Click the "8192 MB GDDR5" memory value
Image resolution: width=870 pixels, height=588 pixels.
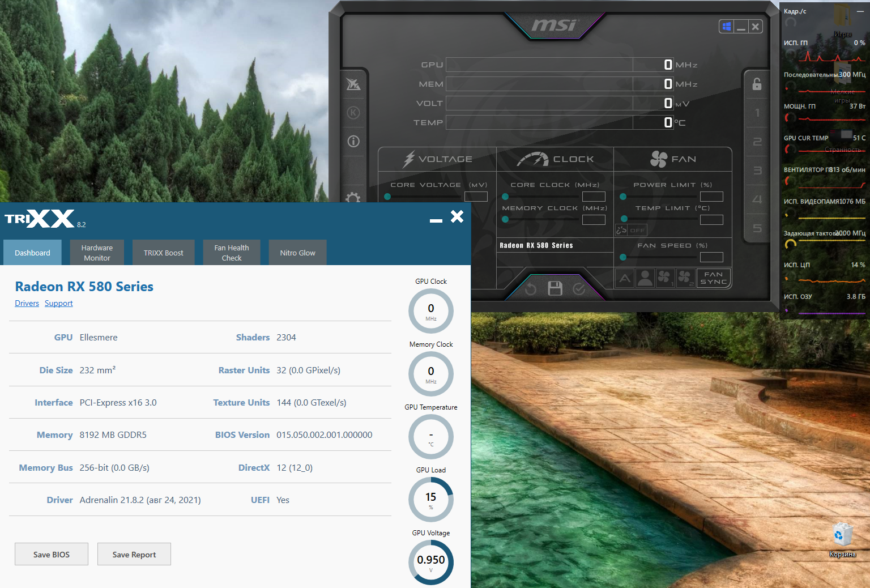pyautogui.click(x=113, y=435)
